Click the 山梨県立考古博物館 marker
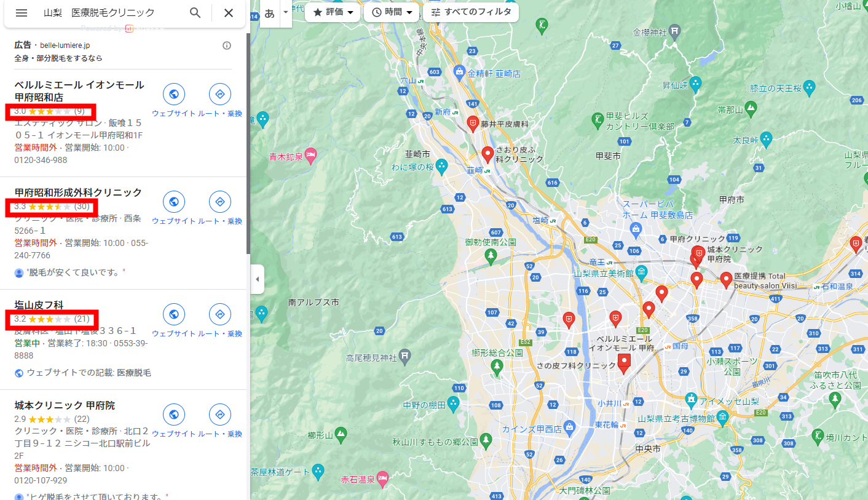The height and width of the screenshot is (500, 868). [723, 419]
